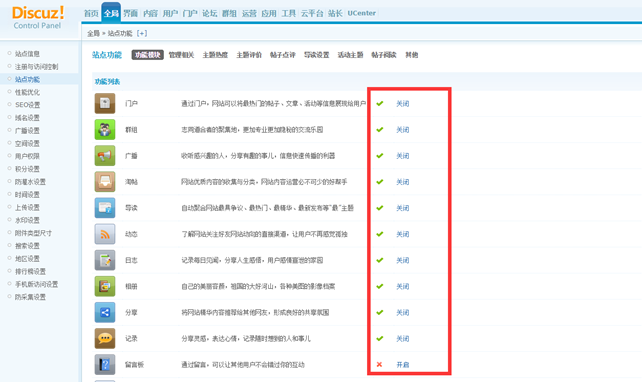Click the green check for 动态
This screenshot has width=643, height=383.
click(x=380, y=234)
